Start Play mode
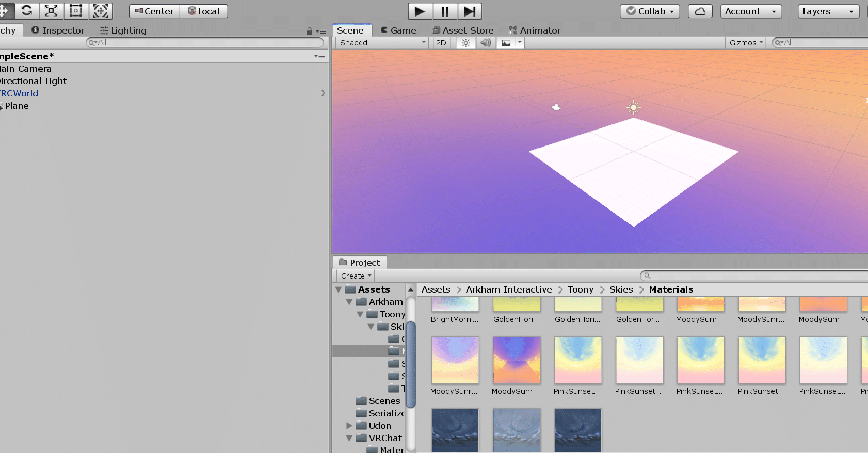Viewport: 868px width, 453px height. [x=420, y=11]
